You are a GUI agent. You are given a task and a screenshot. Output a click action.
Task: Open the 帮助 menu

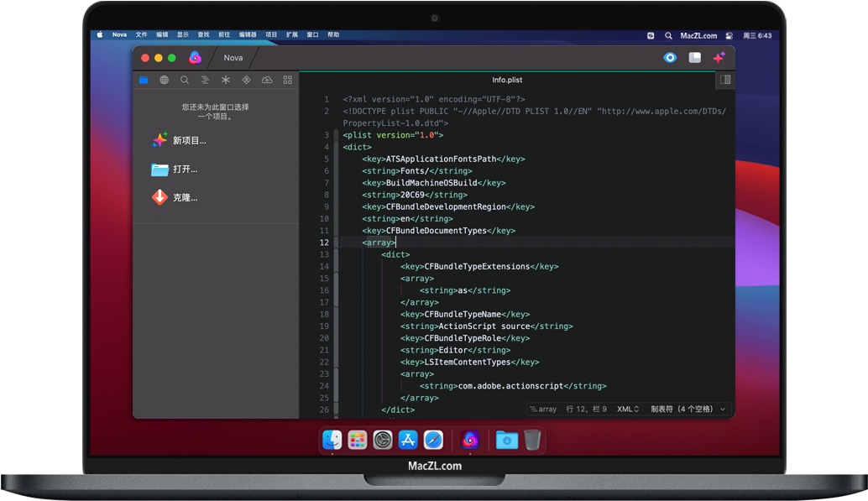click(333, 35)
